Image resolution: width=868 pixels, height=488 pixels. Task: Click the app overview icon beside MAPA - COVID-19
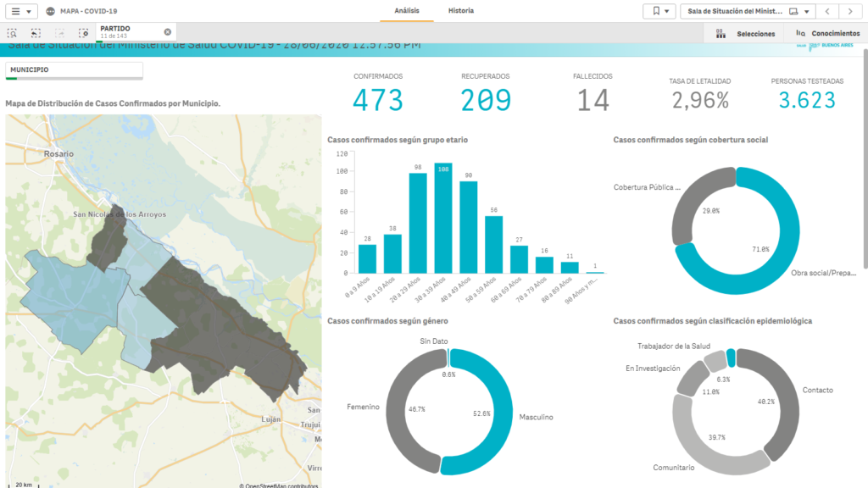coord(50,11)
